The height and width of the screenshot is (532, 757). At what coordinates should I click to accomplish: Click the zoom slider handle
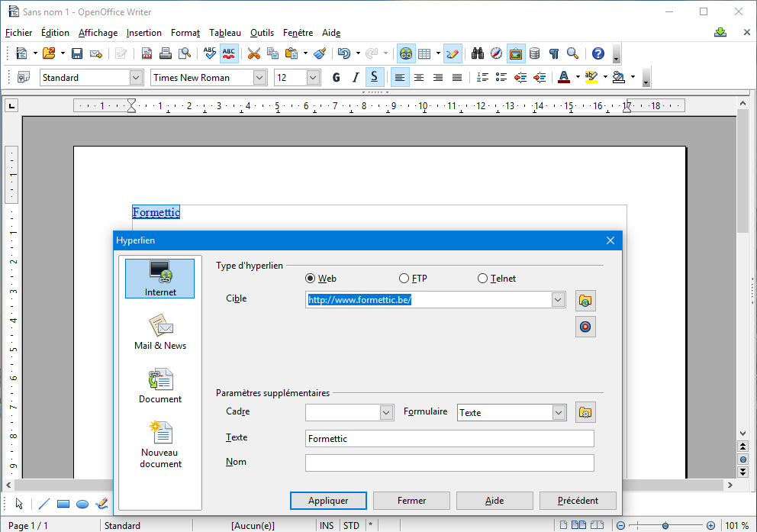coord(665,526)
